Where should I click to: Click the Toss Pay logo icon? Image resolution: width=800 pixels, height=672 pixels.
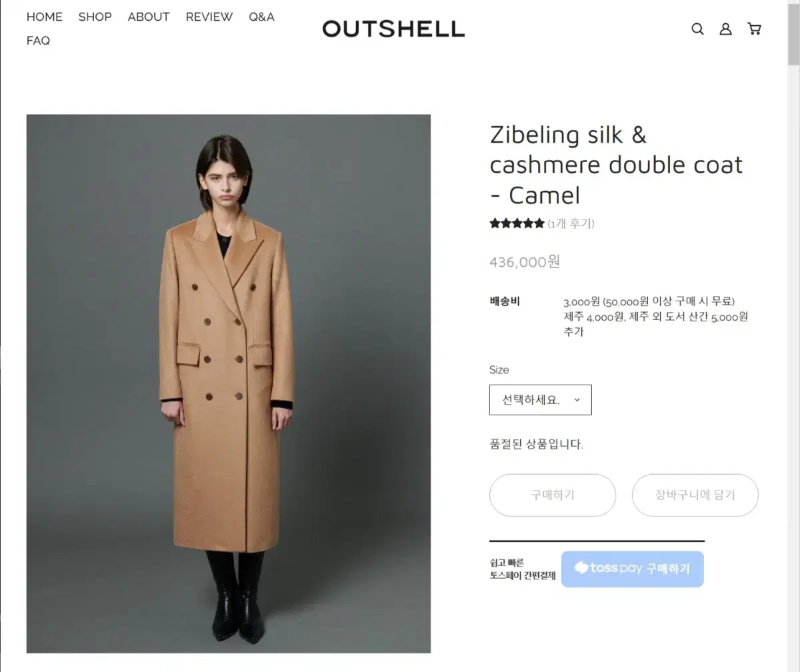coord(581,568)
